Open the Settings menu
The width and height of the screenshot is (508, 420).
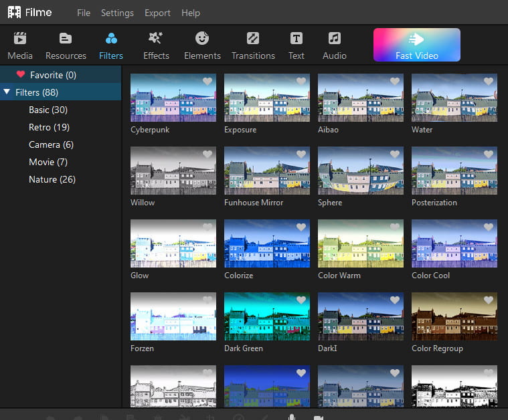[x=117, y=13]
